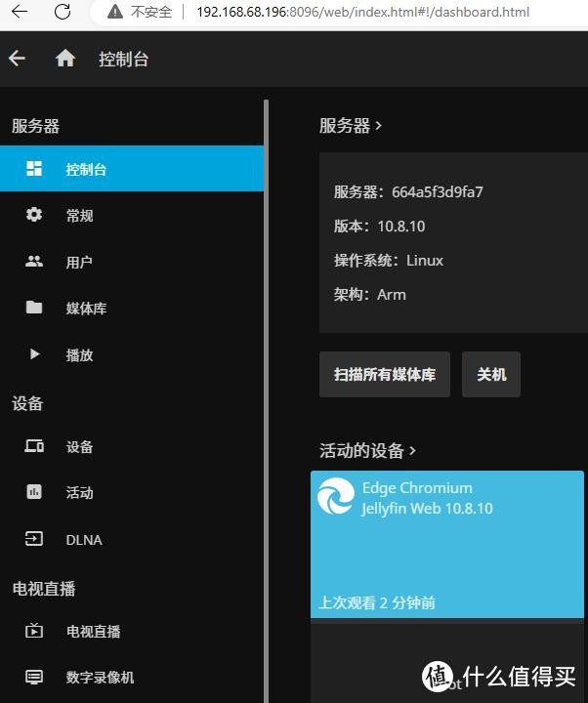588x703 pixels.
Task: Click the DLNA input icon
Action: point(34,539)
